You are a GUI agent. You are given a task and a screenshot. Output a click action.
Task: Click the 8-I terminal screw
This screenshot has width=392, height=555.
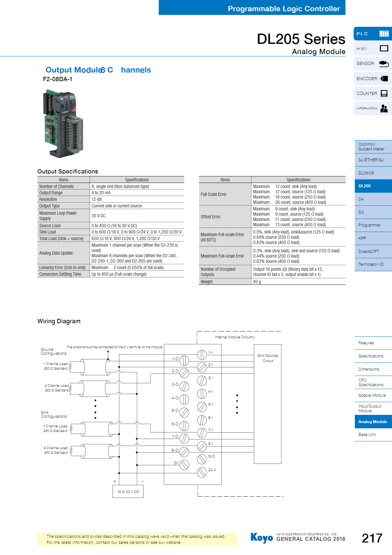point(202,446)
